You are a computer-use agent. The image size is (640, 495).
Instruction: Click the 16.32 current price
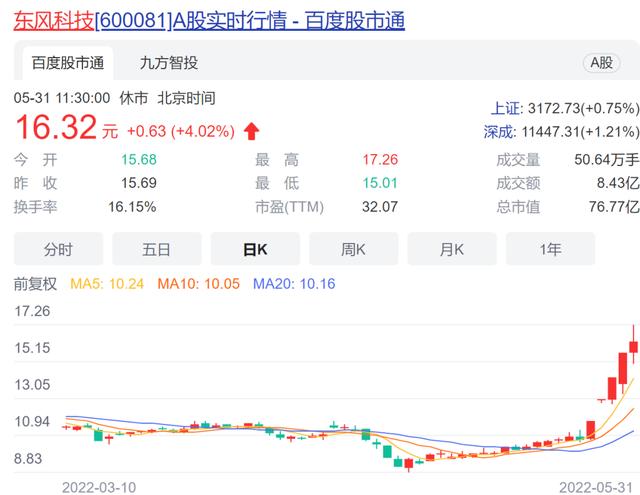(56, 127)
